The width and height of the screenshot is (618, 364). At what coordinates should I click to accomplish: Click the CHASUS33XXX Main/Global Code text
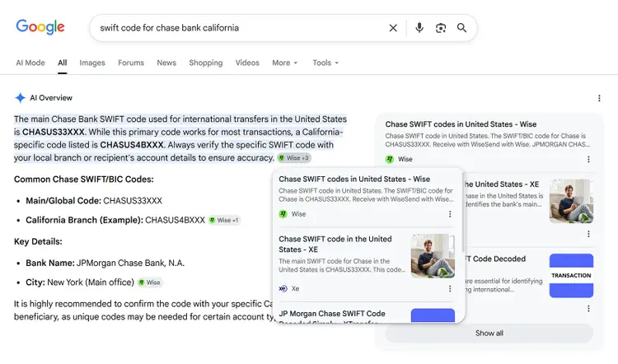point(133,201)
